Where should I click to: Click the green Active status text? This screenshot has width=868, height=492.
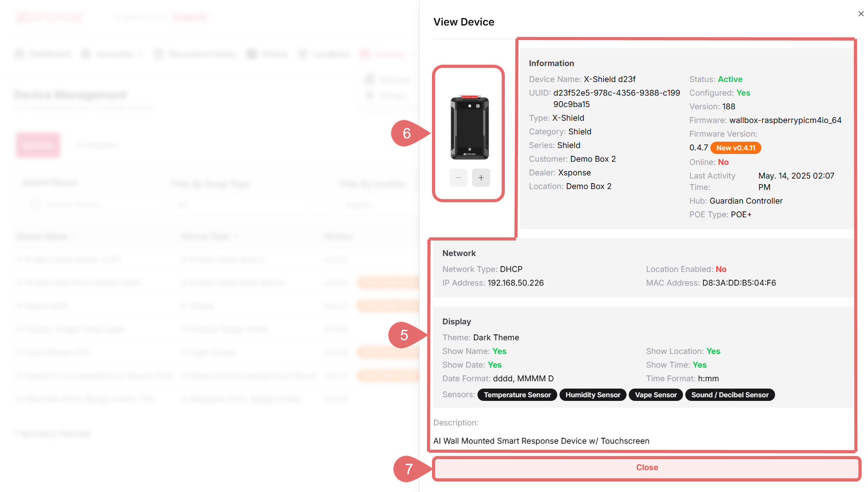[730, 79]
